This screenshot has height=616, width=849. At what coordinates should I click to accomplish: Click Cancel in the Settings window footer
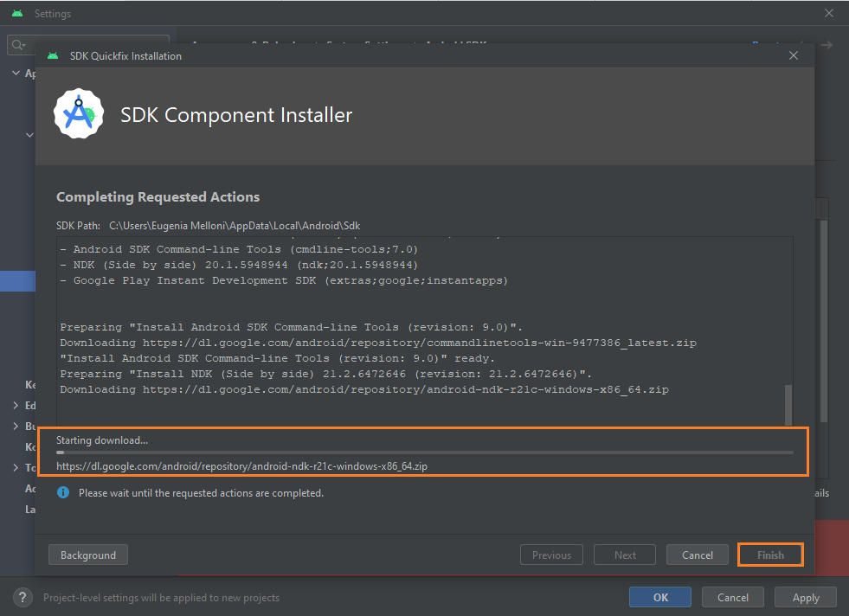(x=732, y=597)
